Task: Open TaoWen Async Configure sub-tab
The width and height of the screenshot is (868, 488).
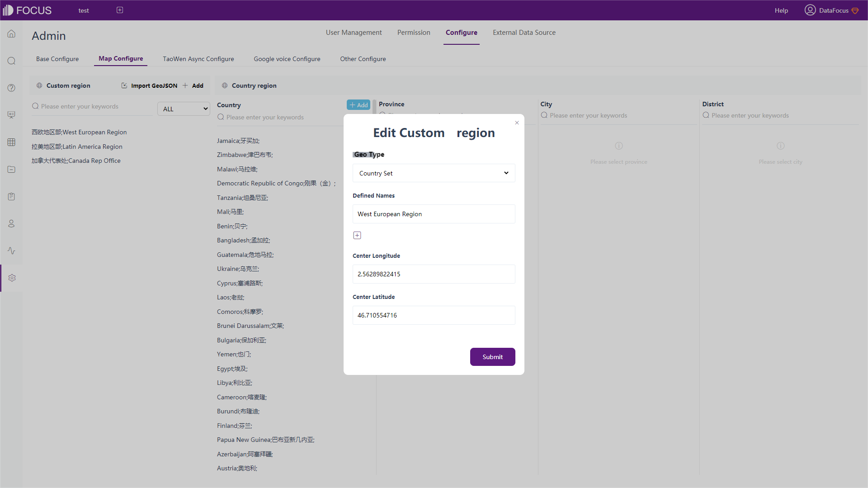Action: pos(198,59)
